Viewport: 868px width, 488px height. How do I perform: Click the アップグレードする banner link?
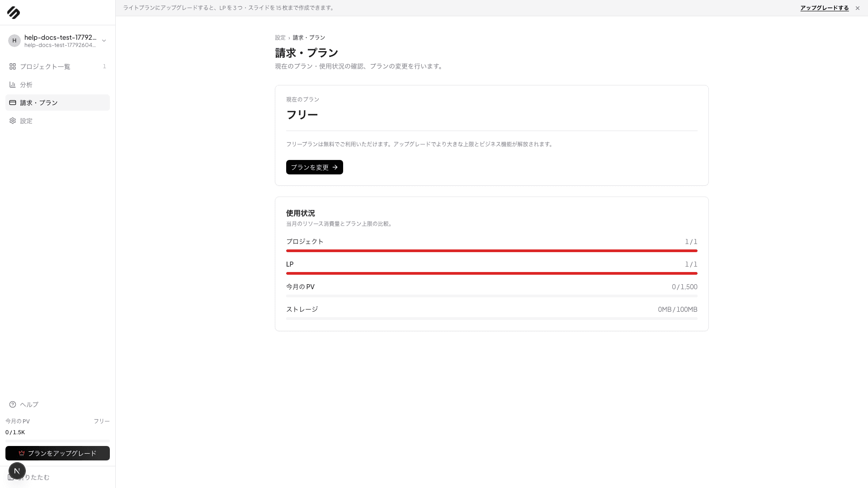point(824,8)
